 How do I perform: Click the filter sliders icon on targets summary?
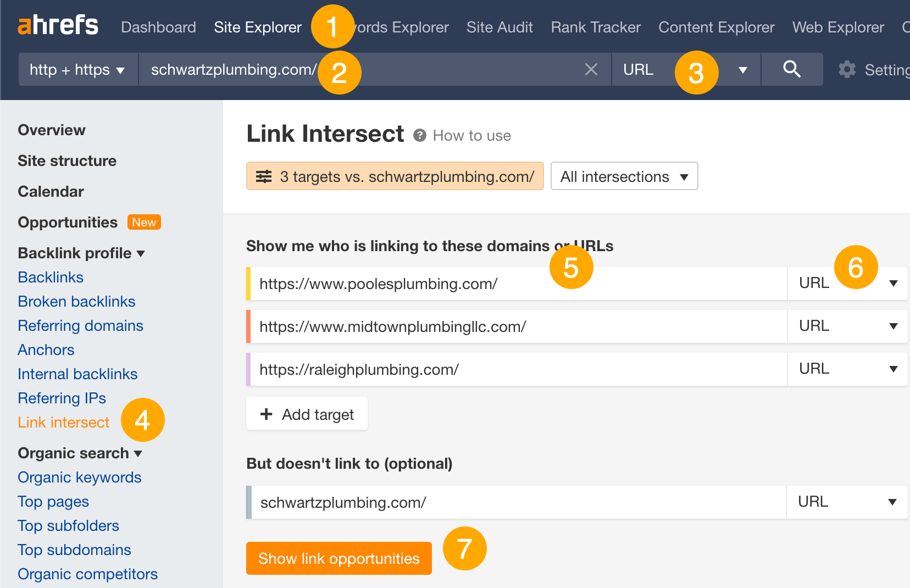tap(264, 176)
